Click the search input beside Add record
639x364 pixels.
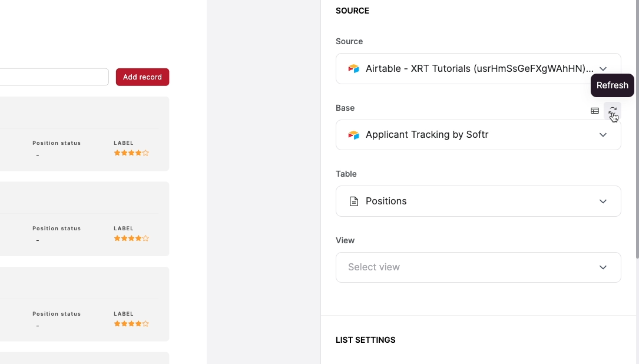[54, 77]
